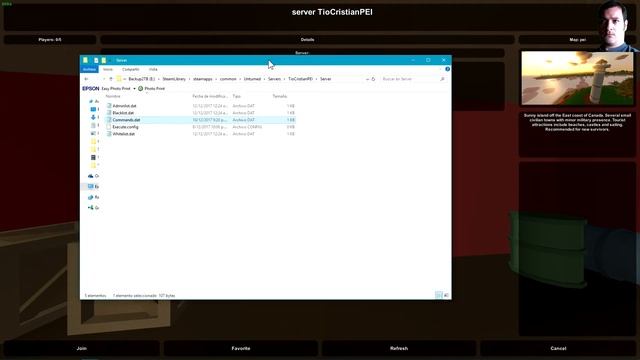
Task: Click the Details header in game window
Action: [x=307, y=40]
